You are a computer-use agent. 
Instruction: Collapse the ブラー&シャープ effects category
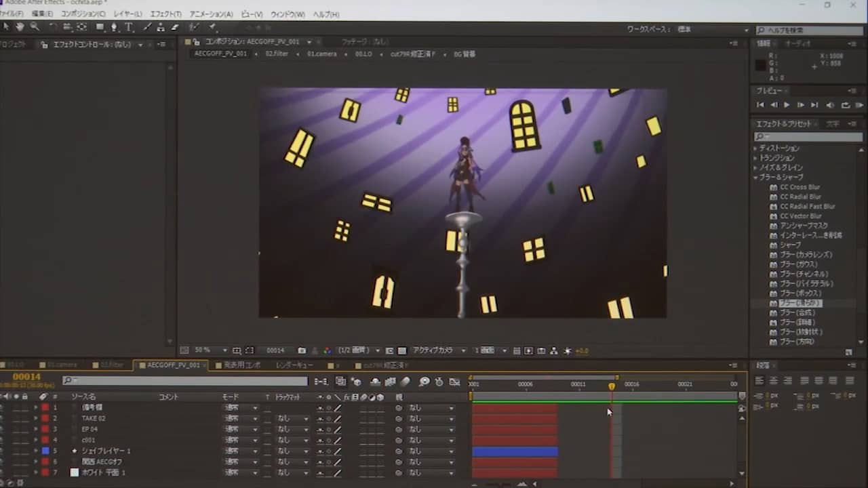point(755,178)
